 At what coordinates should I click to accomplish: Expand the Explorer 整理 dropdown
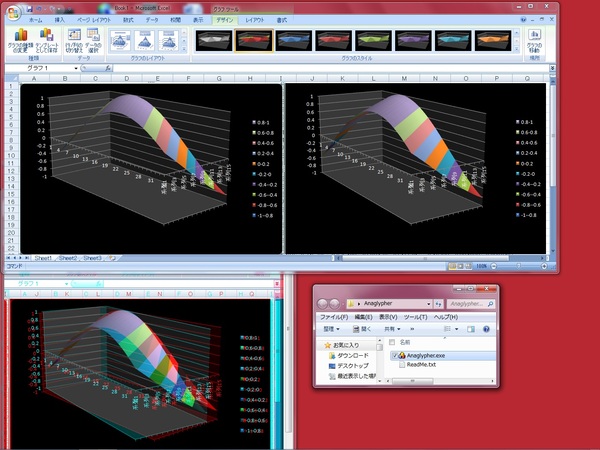[332, 327]
